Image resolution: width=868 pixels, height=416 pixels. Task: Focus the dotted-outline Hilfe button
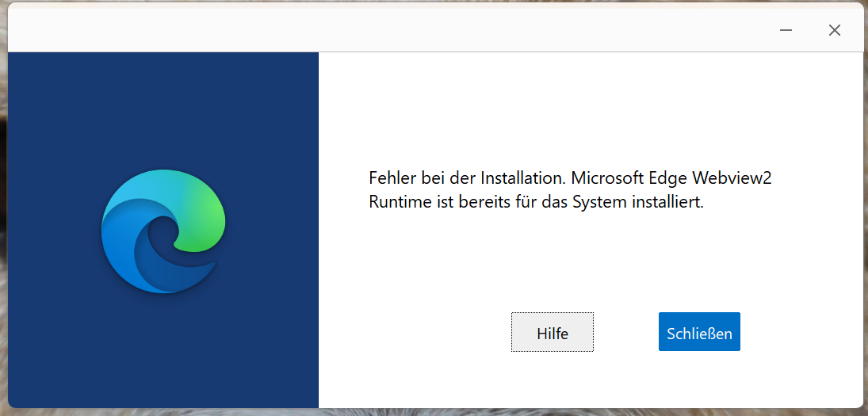click(x=553, y=332)
